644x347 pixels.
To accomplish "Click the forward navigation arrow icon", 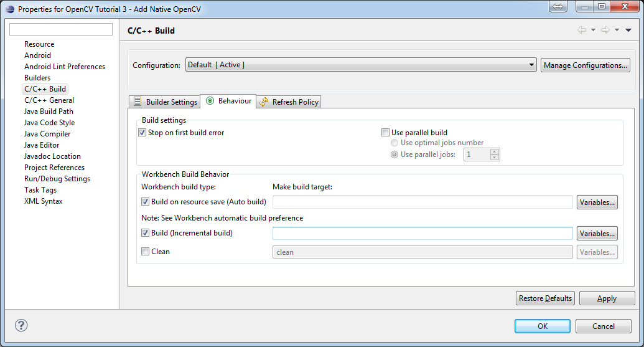I will point(605,30).
